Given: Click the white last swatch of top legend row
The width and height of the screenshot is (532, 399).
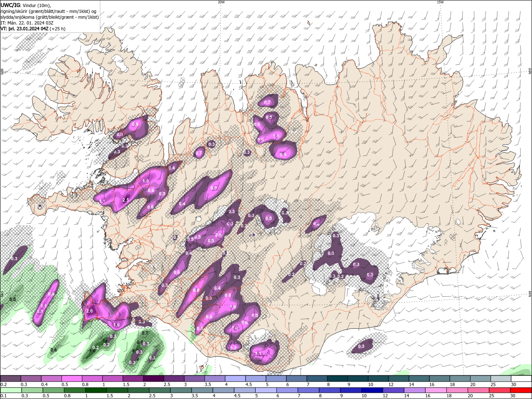Looking at the screenshot, I should (521, 379).
